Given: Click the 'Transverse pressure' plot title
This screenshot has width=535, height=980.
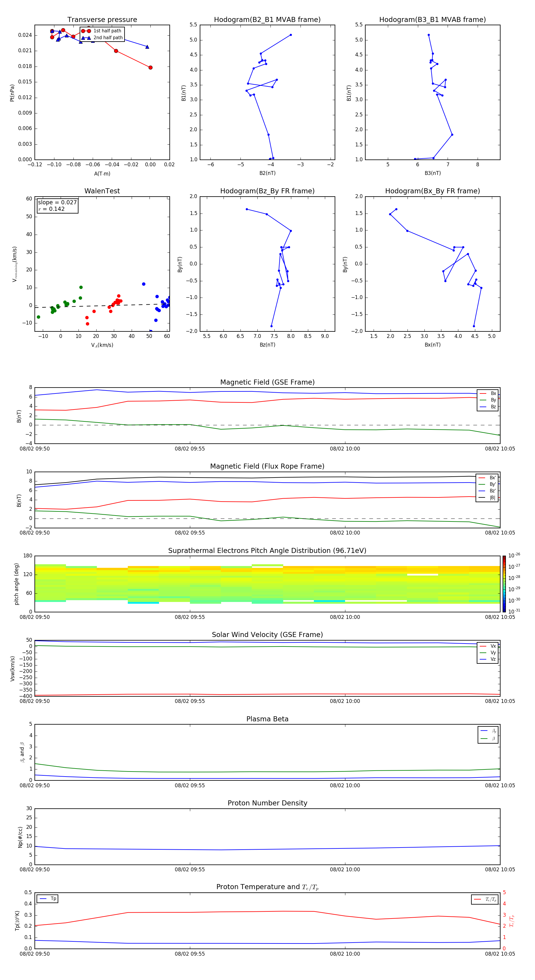Looking at the screenshot, I should tap(102, 20).
